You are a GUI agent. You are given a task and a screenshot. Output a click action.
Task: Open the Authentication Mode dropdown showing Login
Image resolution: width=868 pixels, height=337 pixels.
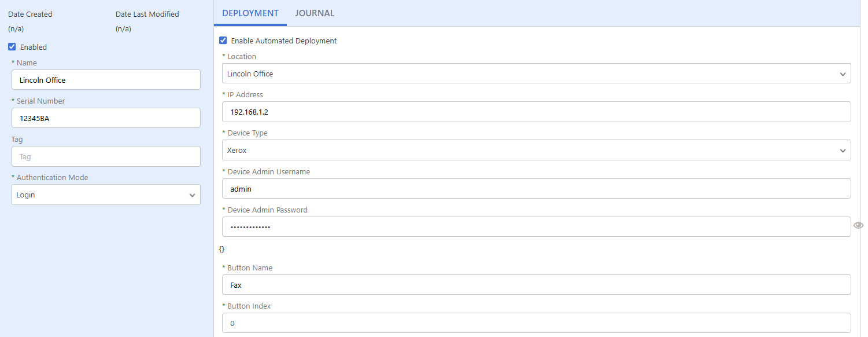point(98,195)
